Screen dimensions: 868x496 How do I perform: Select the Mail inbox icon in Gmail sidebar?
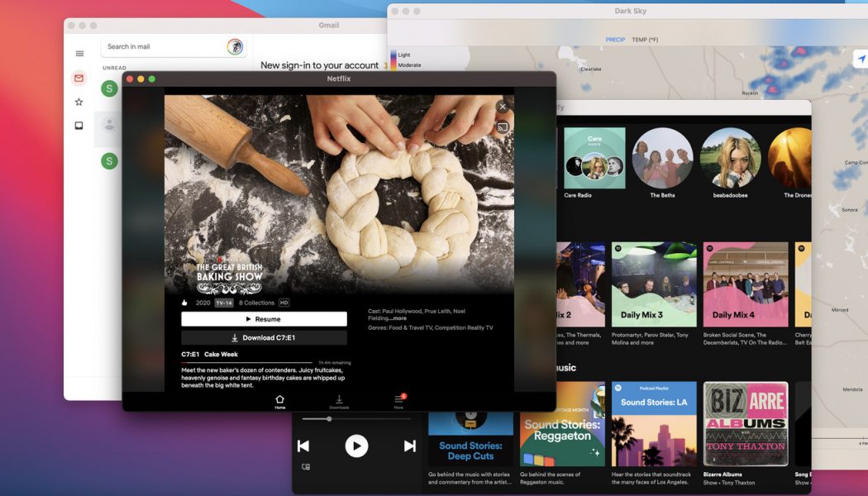click(79, 78)
